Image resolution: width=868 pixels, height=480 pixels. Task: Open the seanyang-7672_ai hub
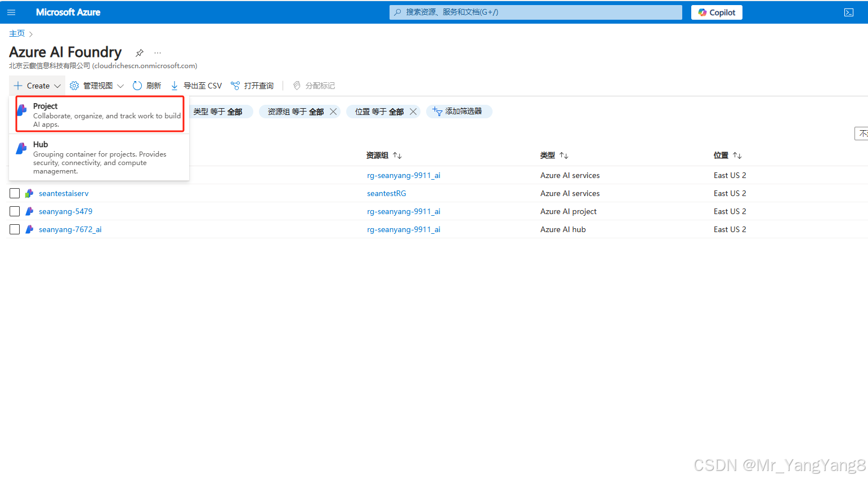[x=70, y=229]
